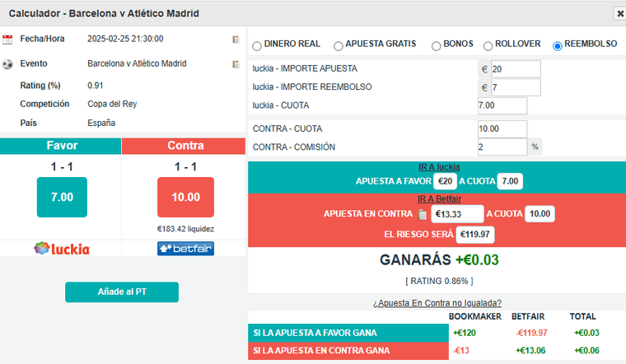Choose the BONOS radio button
This screenshot has width=626, height=364.
pos(436,45)
